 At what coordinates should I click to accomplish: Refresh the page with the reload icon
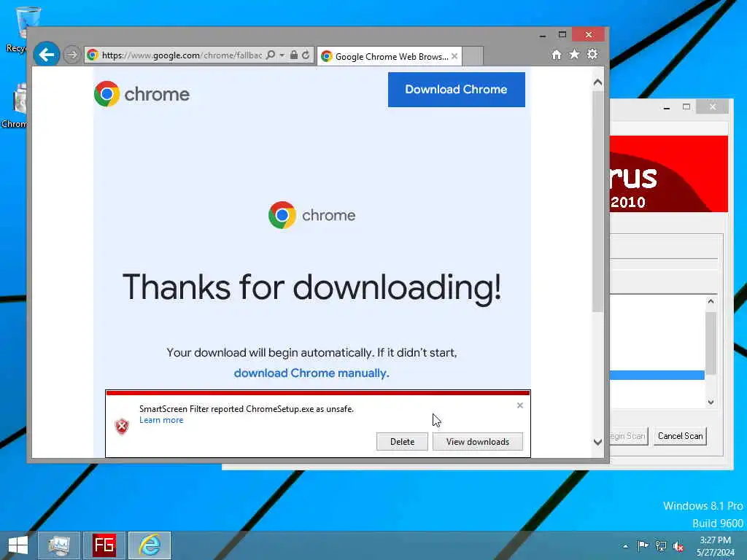click(306, 55)
